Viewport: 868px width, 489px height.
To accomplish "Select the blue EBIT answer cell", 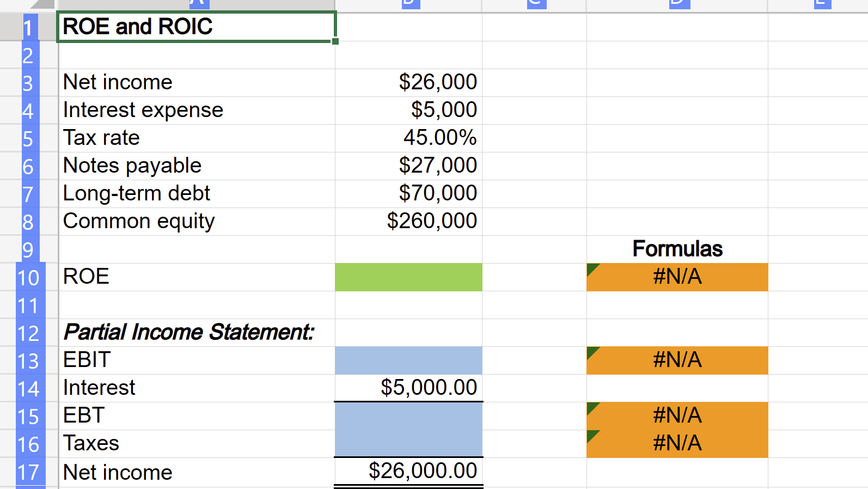I will click(408, 360).
